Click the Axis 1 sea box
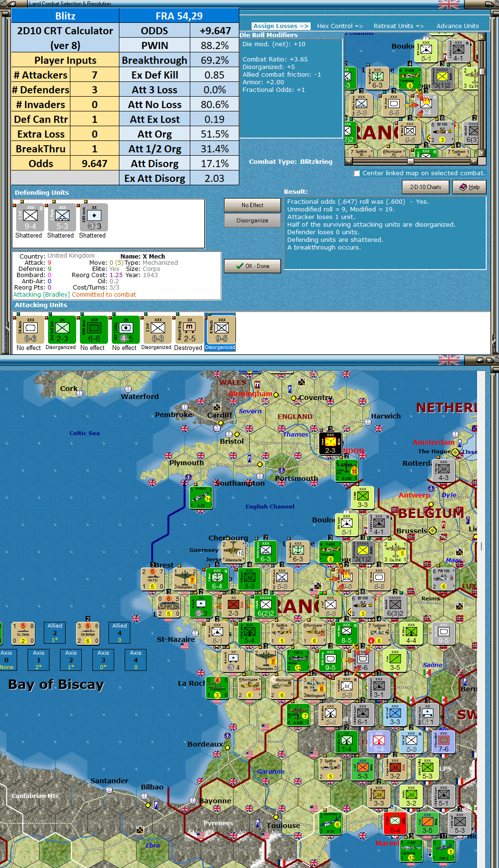The image size is (499, 868). tap(39, 660)
